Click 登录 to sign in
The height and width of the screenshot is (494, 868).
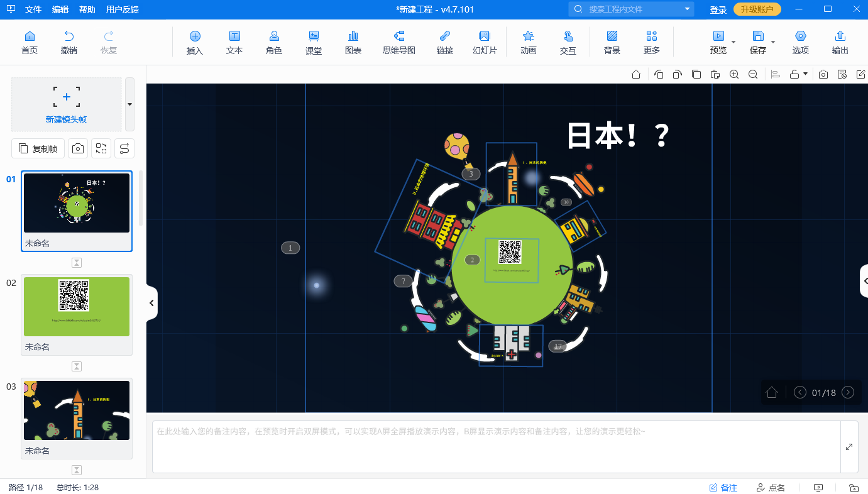718,9
